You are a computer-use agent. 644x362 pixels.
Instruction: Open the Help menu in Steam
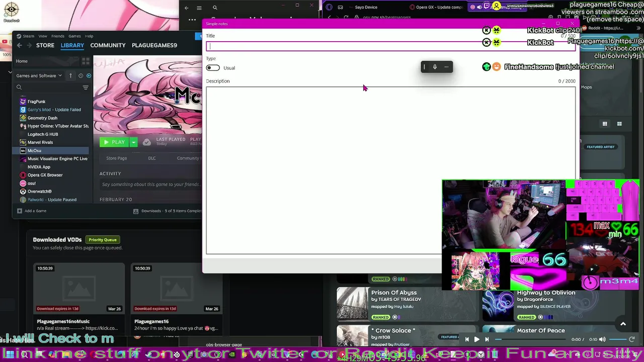point(89,36)
